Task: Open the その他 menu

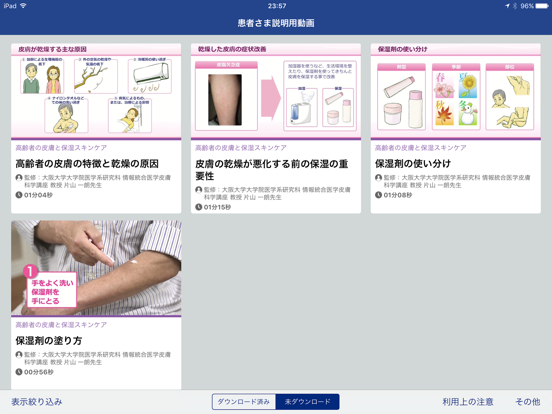Action: click(528, 402)
